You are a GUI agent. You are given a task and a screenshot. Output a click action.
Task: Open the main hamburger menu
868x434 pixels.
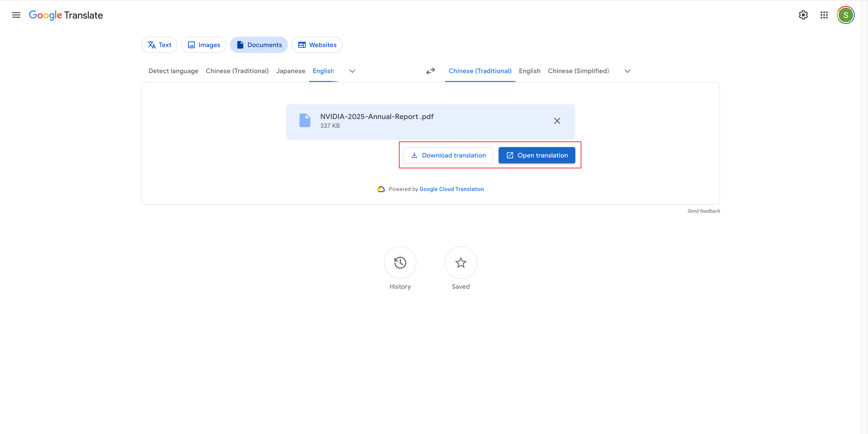coord(16,15)
